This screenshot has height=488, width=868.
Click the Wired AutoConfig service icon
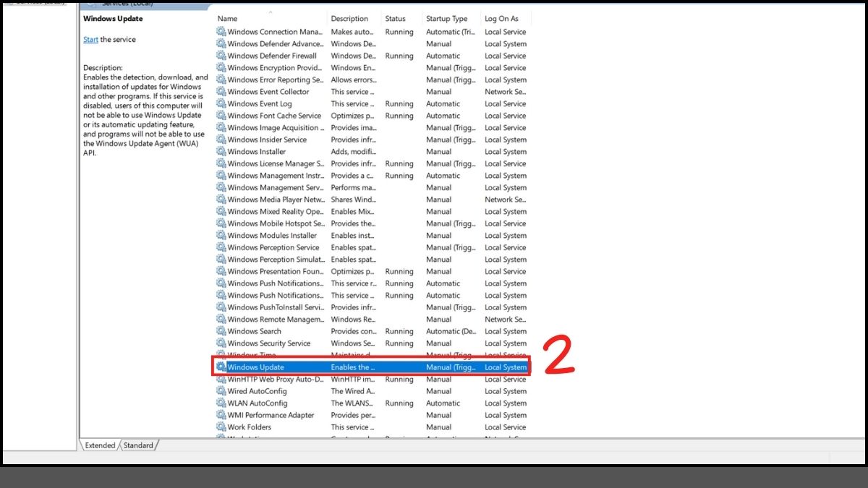pos(221,391)
